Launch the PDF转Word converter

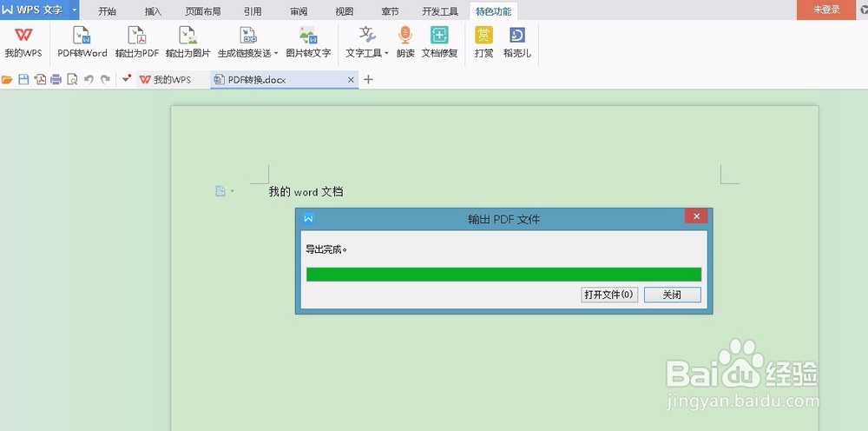tap(82, 42)
